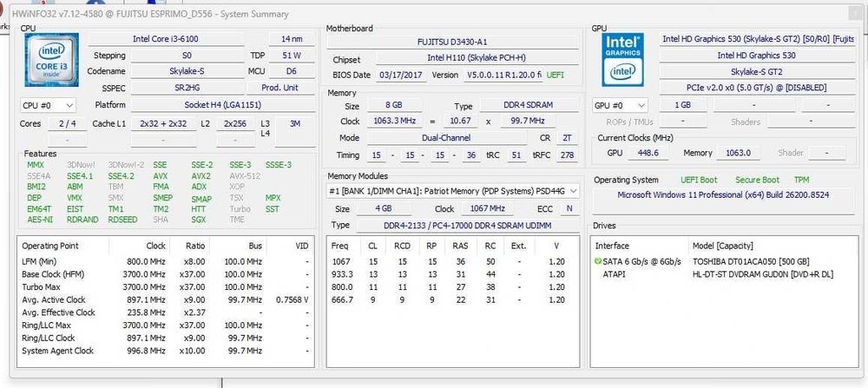The width and height of the screenshot is (868, 388).
Task: Select the 'Base Clock (HFM)' row
Action: (x=166, y=274)
